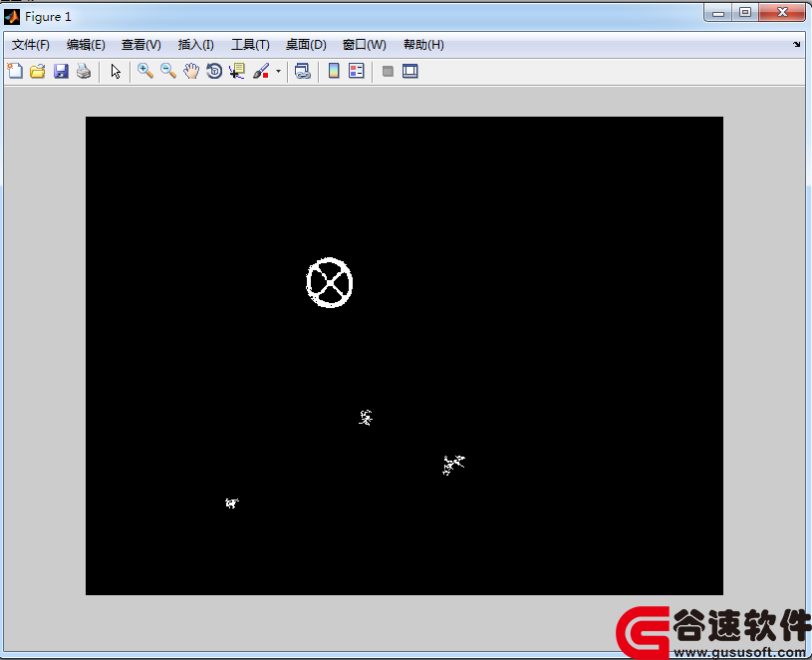Click the Show Plot Tools icon

(410, 71)
